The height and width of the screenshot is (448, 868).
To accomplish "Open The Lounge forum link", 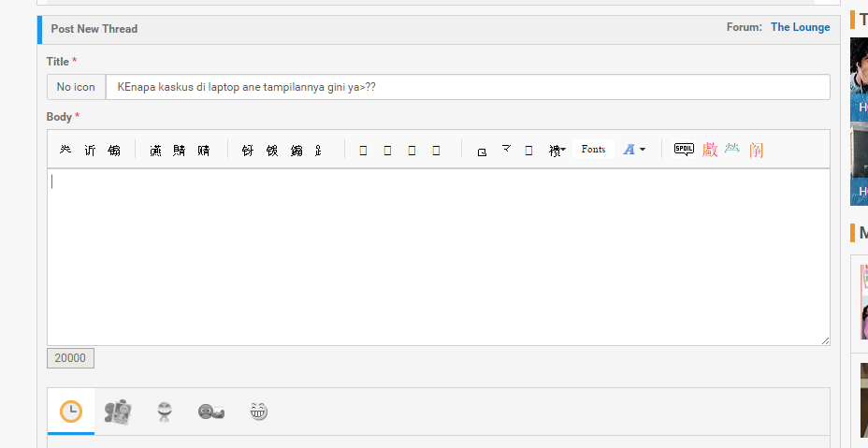I will [x=800, y=27].
